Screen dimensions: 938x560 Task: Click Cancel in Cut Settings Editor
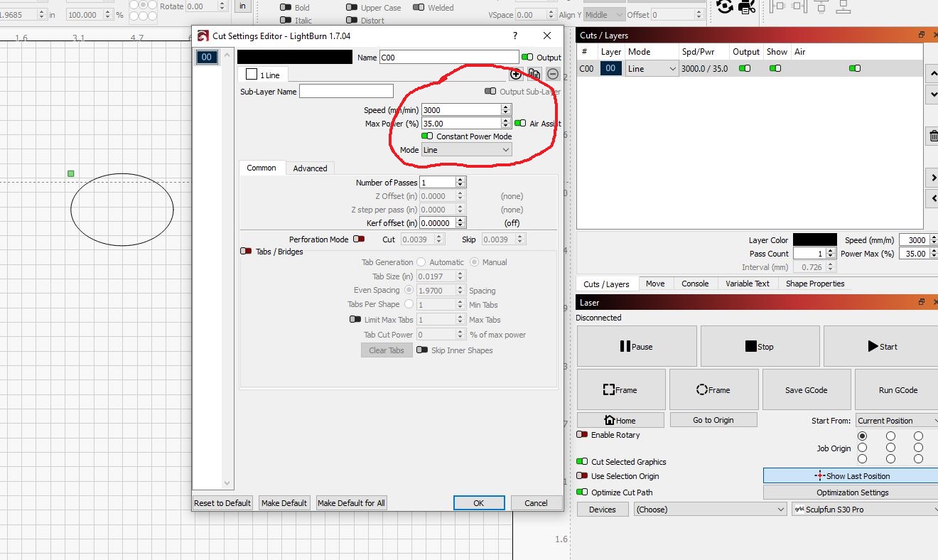[537, 502]
